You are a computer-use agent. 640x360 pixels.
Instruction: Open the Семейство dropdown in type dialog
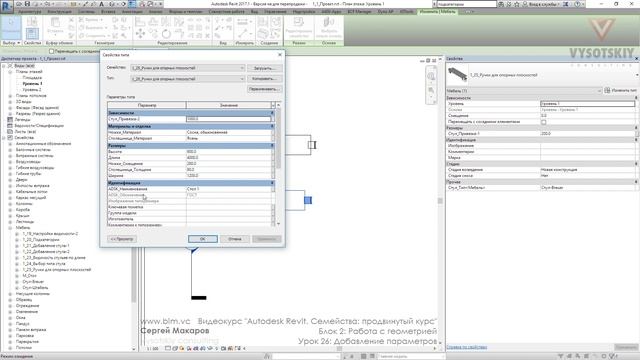tap(188, 68)
